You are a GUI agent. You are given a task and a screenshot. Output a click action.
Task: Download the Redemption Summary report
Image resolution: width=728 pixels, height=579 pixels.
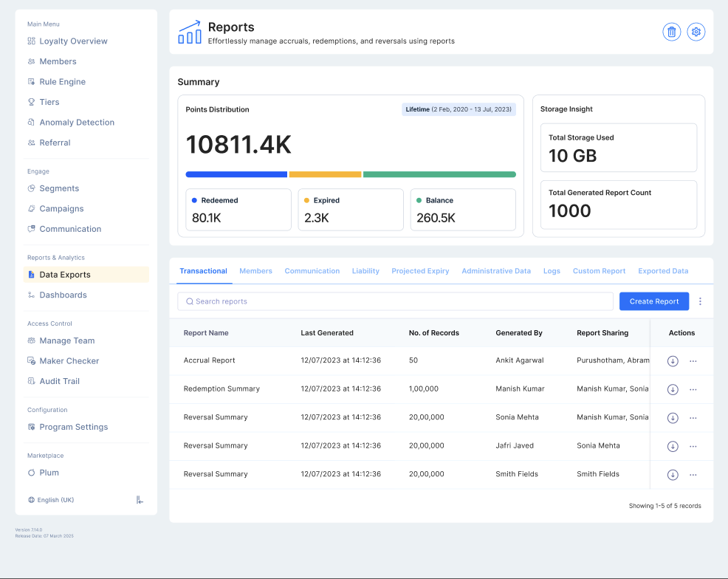673,389
